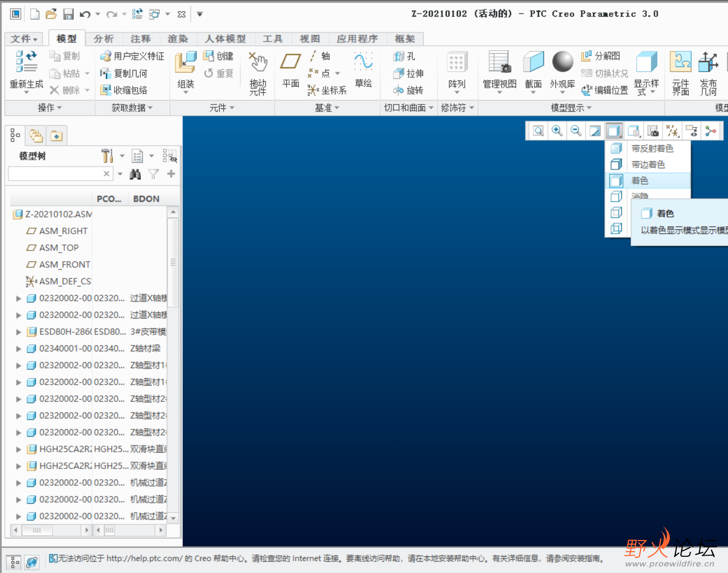
Task: Open the 人体模型 manikin tab
Action: pyautogui.click(x=225, y=39)
